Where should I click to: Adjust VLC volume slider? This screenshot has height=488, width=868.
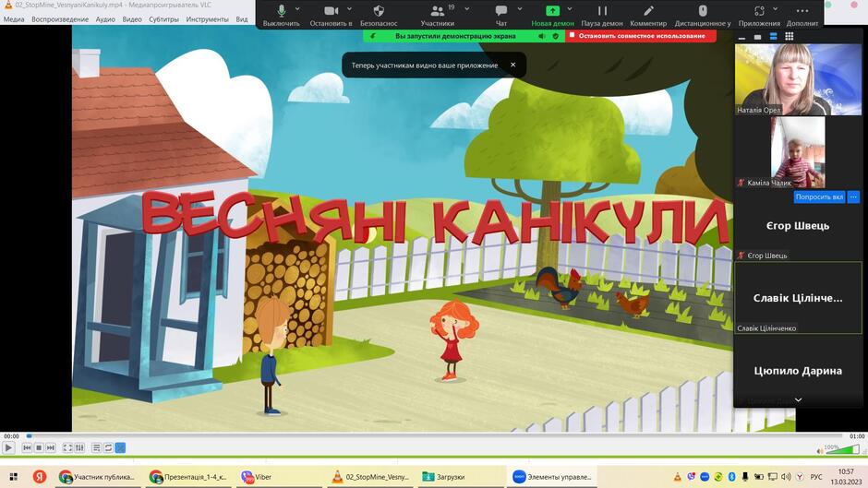[842, 449]
